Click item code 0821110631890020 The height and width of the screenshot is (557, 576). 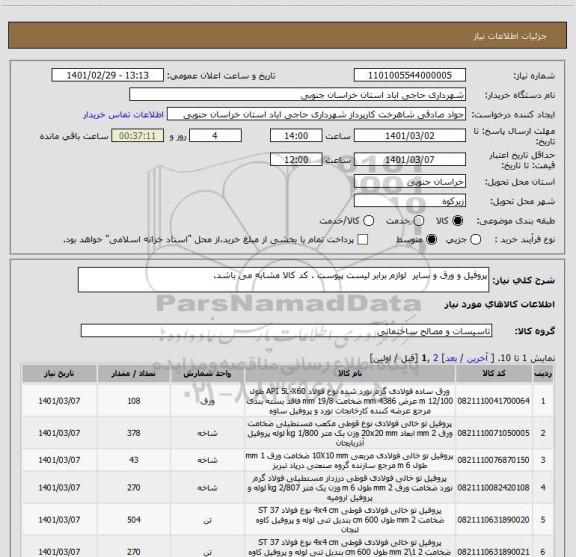(x=494, y=520)
